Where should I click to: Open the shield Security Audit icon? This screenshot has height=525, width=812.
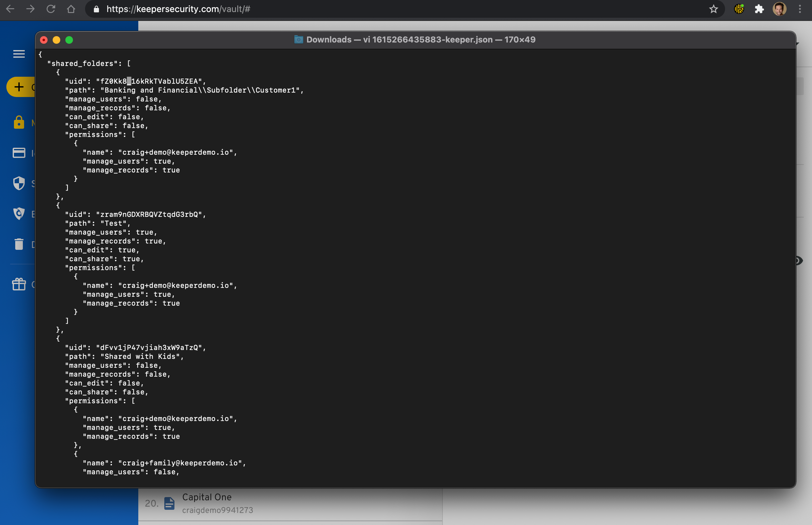pyautogui.click(x=19, y=183)
